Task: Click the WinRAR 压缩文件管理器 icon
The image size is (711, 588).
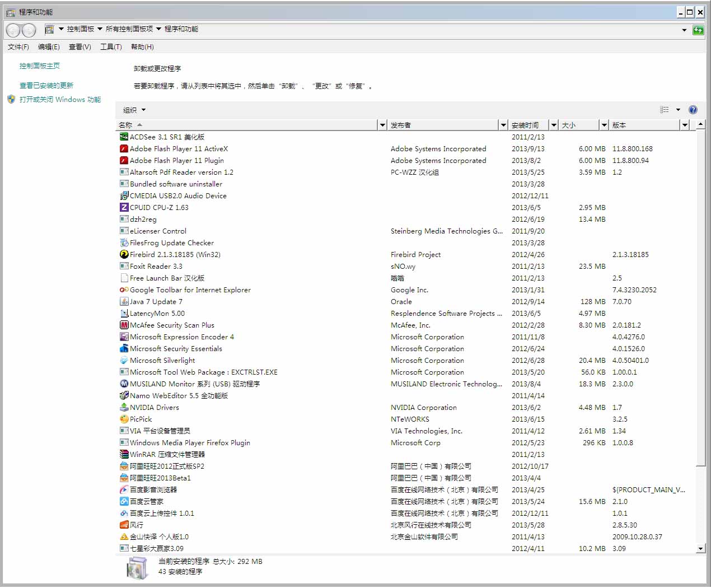Action: click(124, 454)
